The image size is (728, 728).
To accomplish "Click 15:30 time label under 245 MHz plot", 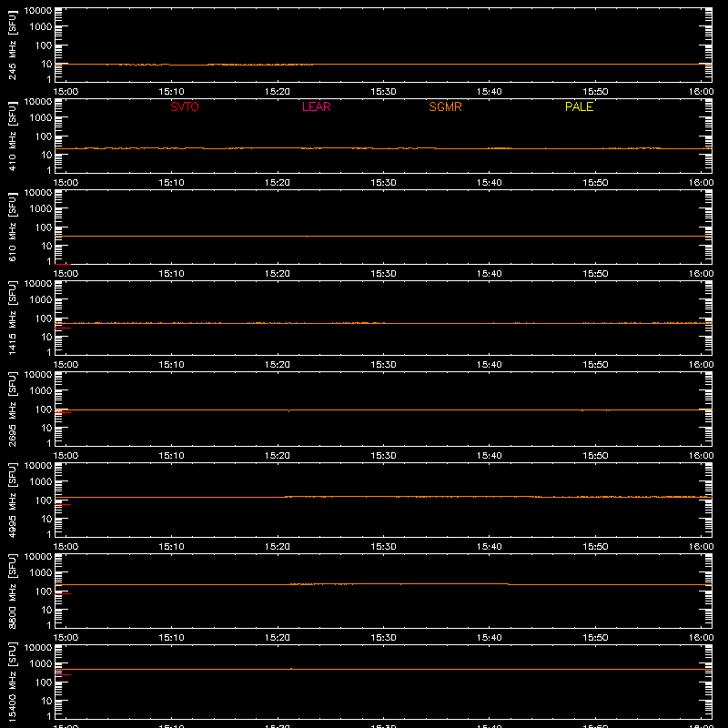I will click(x=383, y=92).
